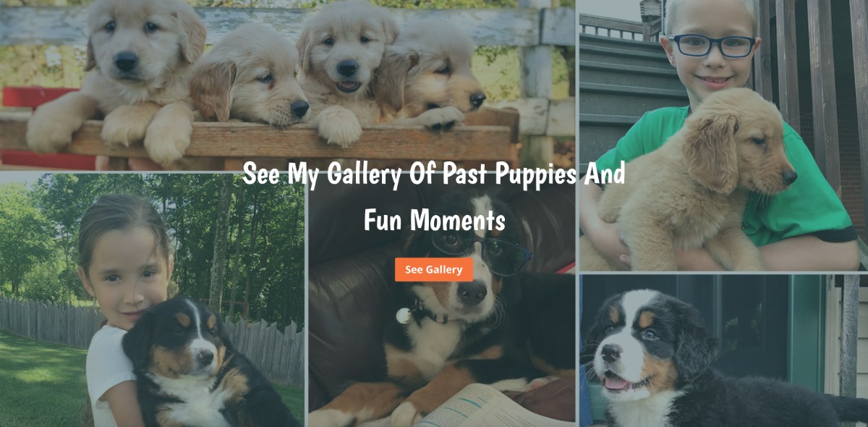Screen dimensions: 868x427
Task: Click the 'See My Gallery Of Past Puppies' heading
Action: point(434,174)
